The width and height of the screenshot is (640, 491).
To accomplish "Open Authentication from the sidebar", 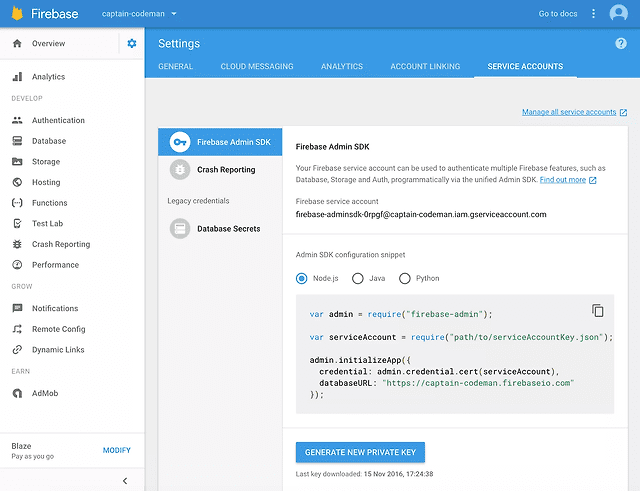I will 58,120.
